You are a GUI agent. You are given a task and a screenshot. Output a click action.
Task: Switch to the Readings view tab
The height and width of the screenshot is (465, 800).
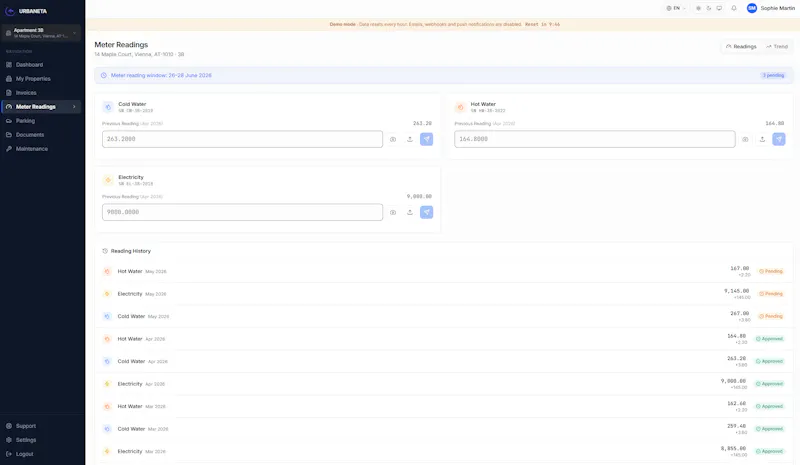[x=741, y=46]
